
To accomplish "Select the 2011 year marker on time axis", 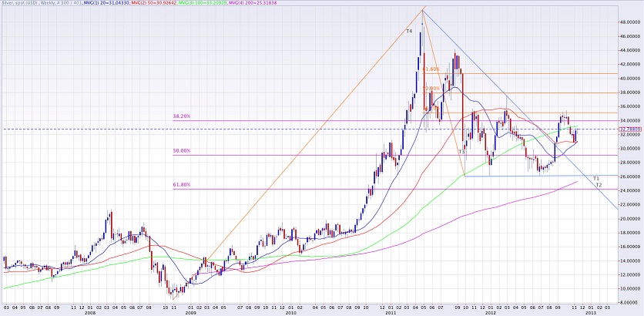I will tap(391, 314).
